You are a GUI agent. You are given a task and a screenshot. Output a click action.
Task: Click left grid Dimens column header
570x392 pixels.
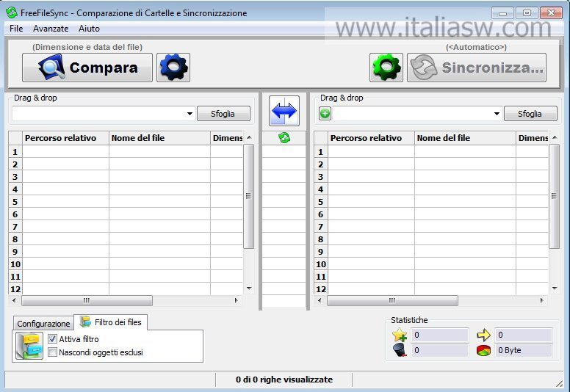(226, 138)
